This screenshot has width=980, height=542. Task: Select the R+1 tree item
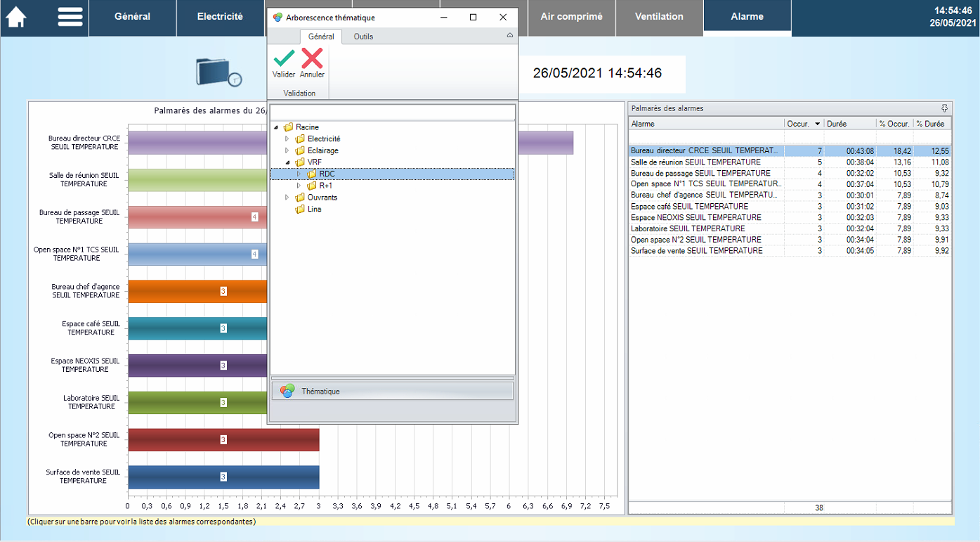tap(326, 186)
